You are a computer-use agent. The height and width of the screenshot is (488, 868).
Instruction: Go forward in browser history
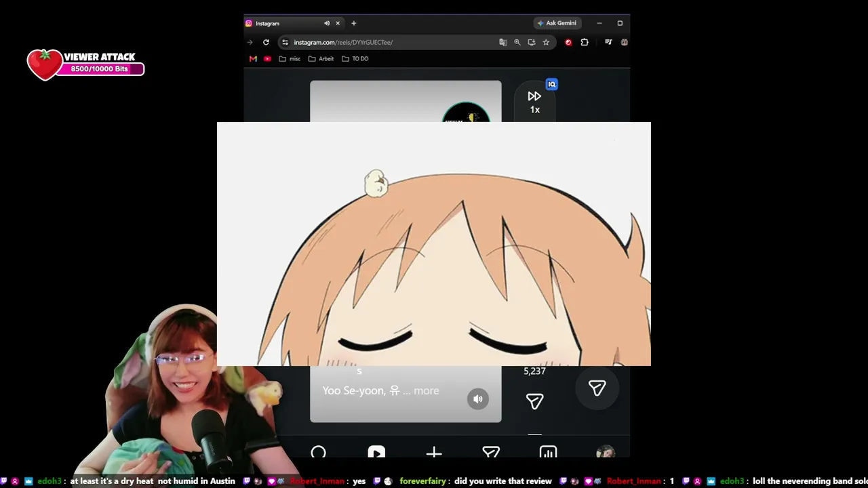[x=250, y=42]
